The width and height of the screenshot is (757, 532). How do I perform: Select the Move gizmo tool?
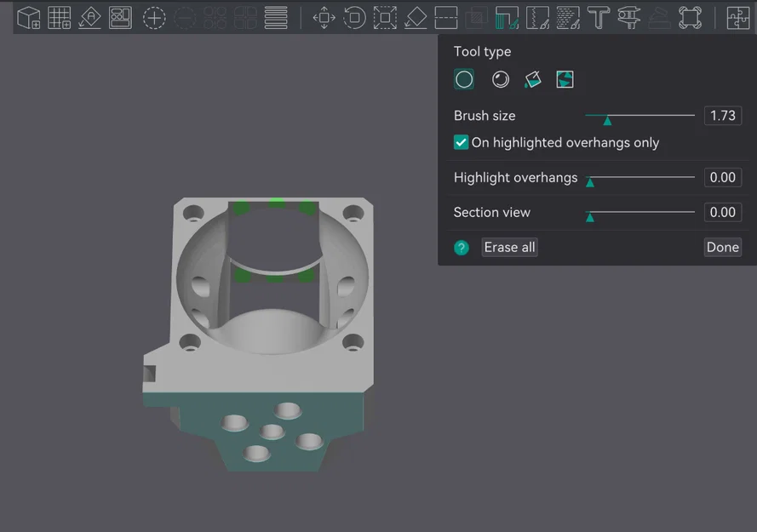tap(324, 18)
